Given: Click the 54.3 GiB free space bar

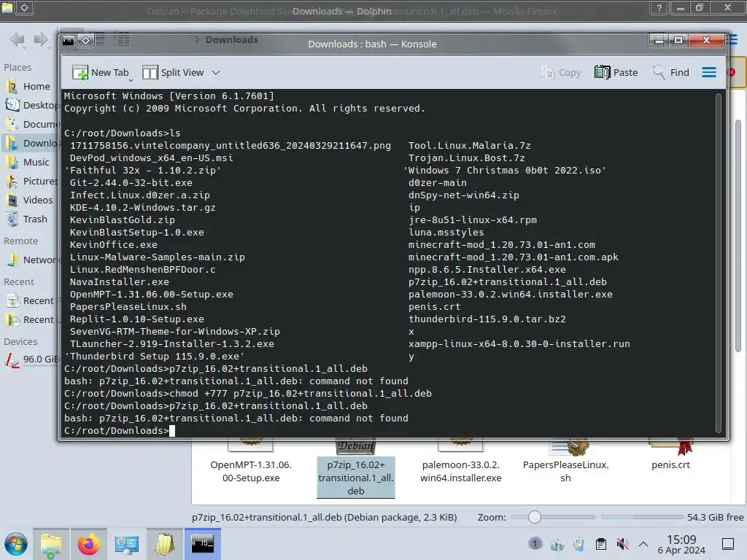Looking at the screenshot, I should click(642, 517).
